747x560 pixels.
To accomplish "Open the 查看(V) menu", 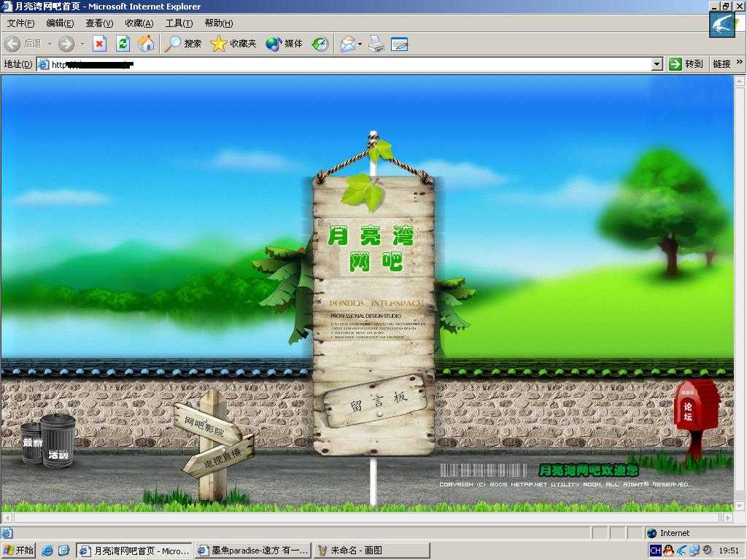I will [99, 23].
